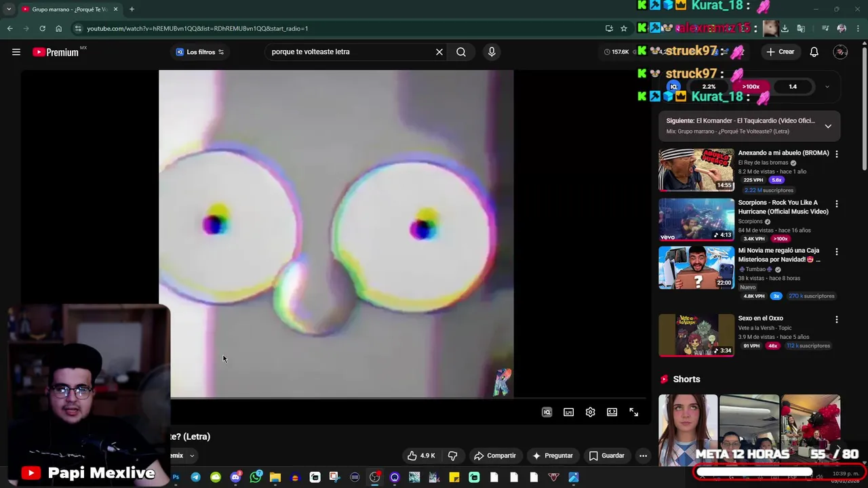Open Chrome downloads
Viewport: 868px width, 488px height.
click(x=785, y=28)
